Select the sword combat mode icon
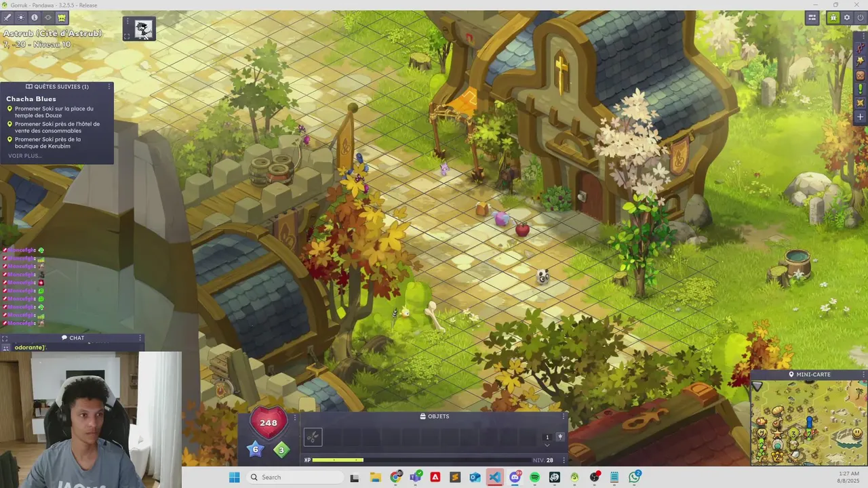 [7, 18]
